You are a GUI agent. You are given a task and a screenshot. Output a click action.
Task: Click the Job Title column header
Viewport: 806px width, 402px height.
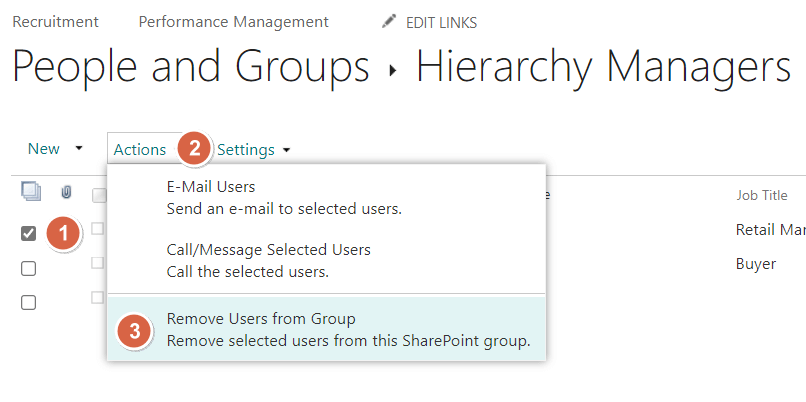coord(762,195)
